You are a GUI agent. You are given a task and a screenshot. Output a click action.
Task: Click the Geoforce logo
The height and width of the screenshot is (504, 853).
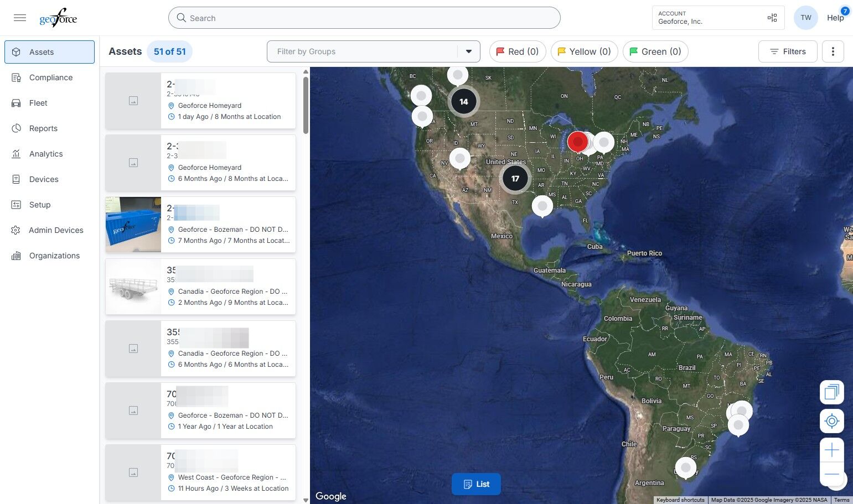pyautogui.click(x=58, y=18)
